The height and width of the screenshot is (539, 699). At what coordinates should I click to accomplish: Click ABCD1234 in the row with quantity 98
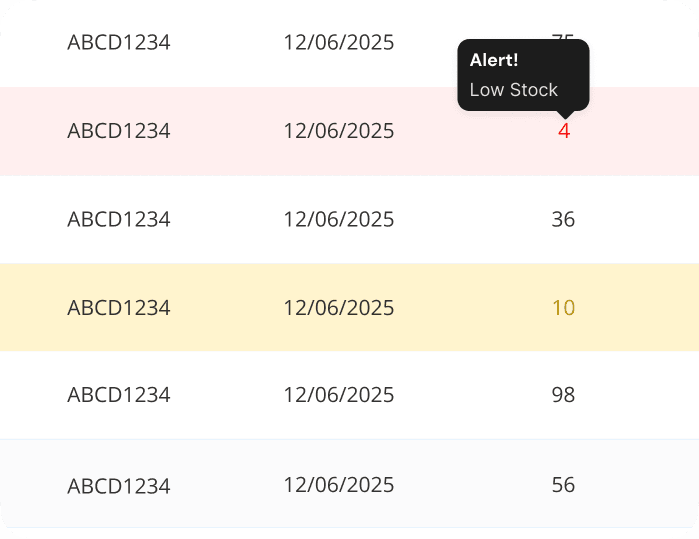119,395
